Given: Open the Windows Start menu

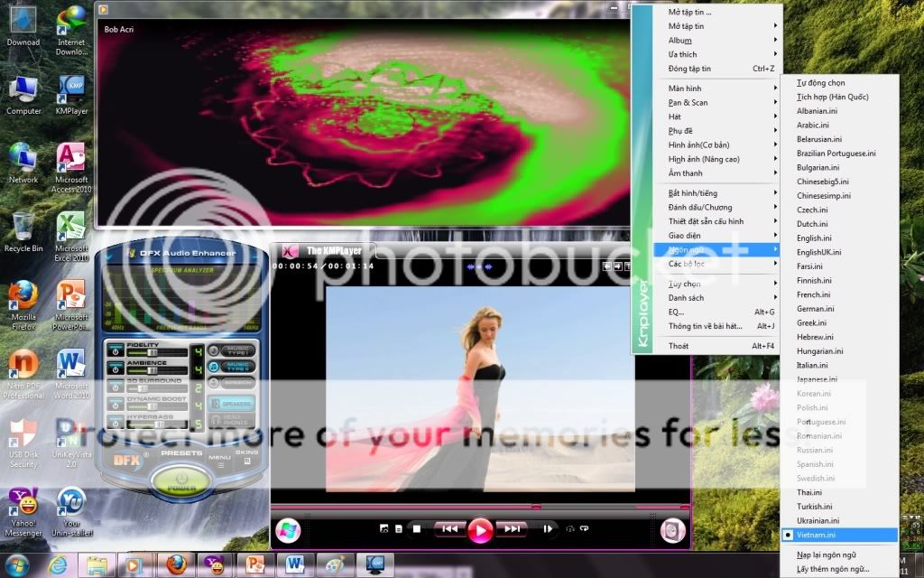Looking at the screenshot, I should click(x=18, y=565).
